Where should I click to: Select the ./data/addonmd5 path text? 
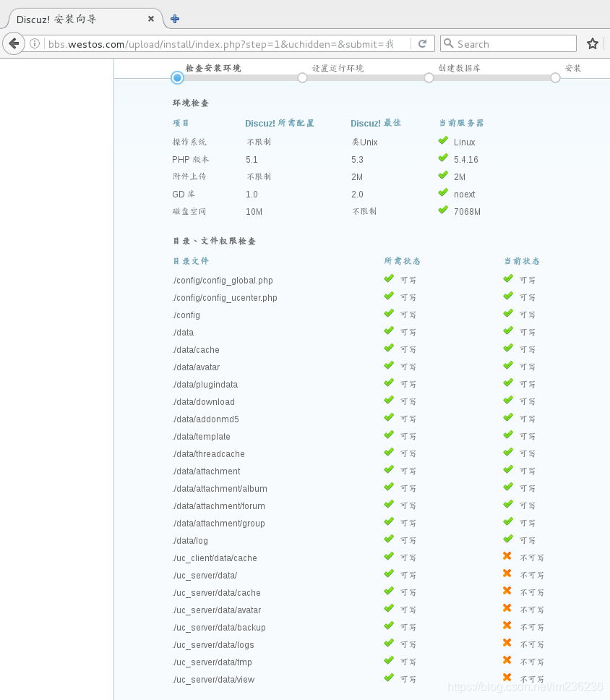(x=206, y=419)
